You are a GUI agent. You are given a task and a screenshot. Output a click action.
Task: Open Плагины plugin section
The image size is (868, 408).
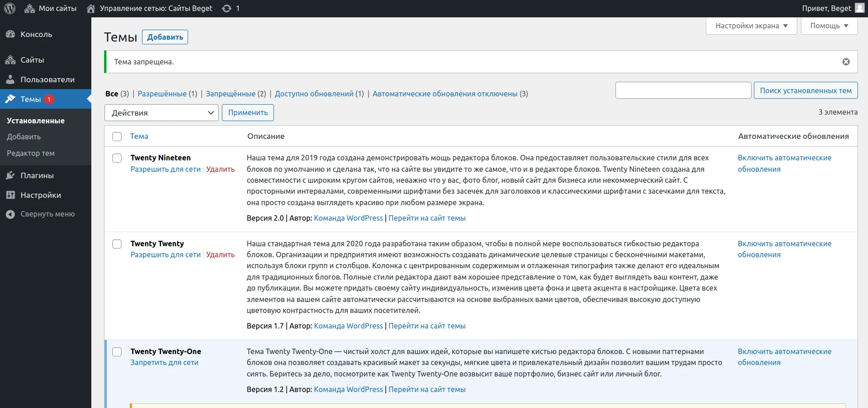pos(37,175)
